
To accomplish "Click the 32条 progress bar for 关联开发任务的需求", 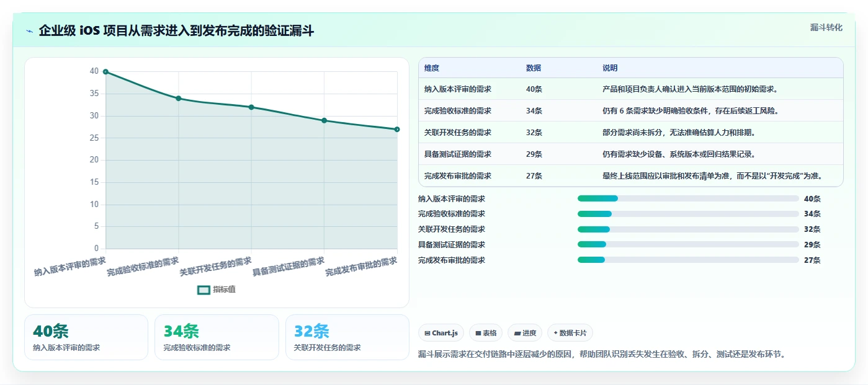I will tap(688, 229).
